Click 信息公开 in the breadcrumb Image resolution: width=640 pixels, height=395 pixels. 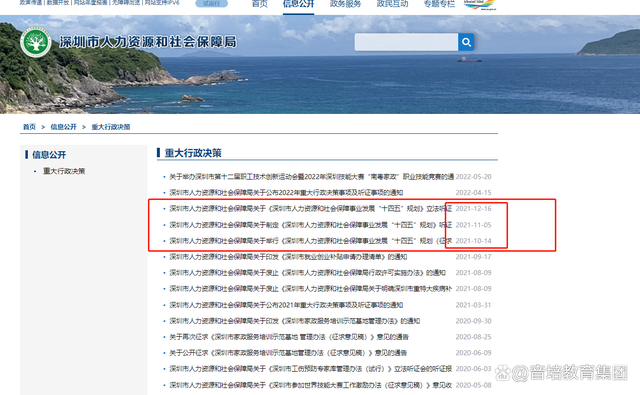63,127
